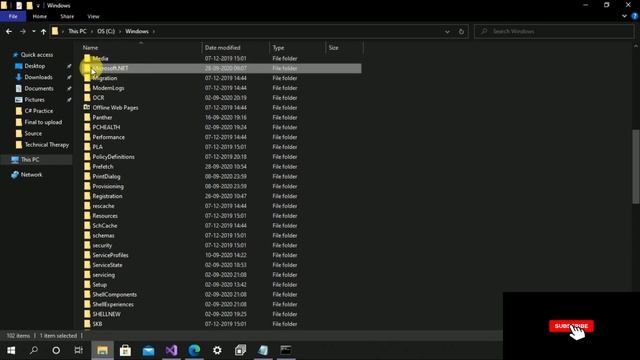Screen dimensions: 640x360
Task: Open taskbar search magnifier
Action: pyautogui.click(x=34, y=350)
